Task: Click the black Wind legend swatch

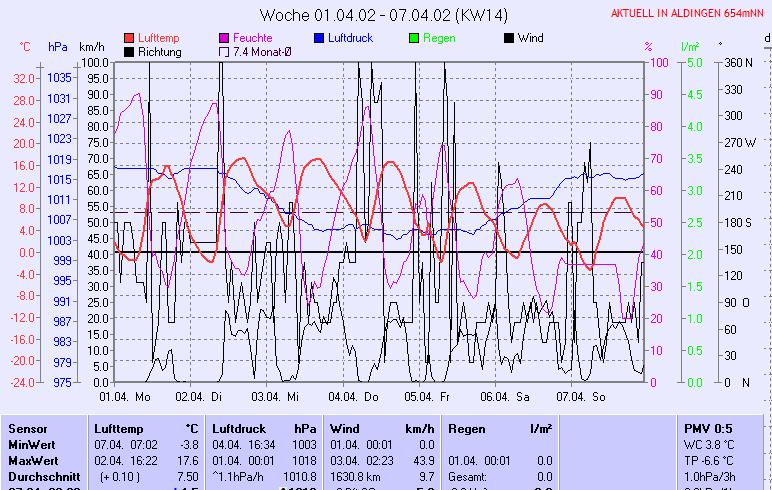Action: 509,38
